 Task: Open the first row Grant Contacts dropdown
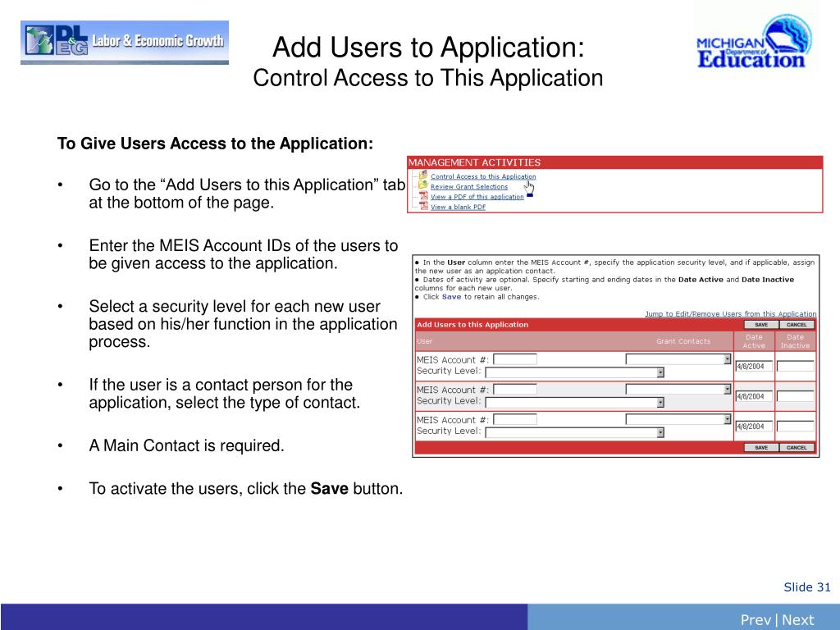678,359
